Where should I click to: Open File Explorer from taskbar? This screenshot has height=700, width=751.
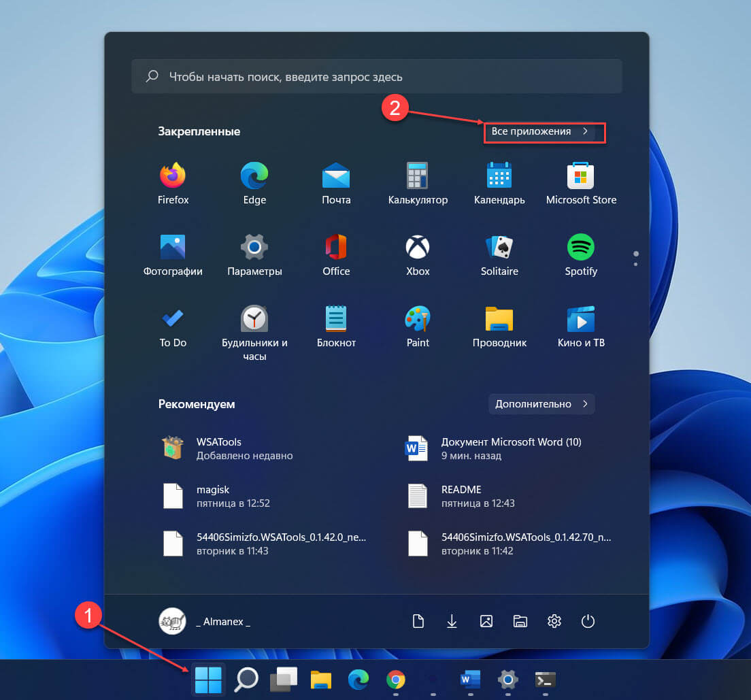[x=321, y=680]
